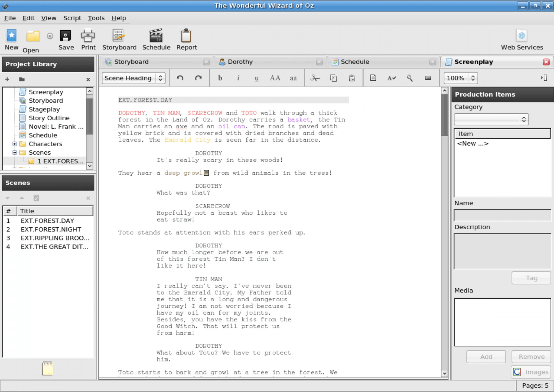
Task: Expand the Characters folder
Action: point(14,144)
